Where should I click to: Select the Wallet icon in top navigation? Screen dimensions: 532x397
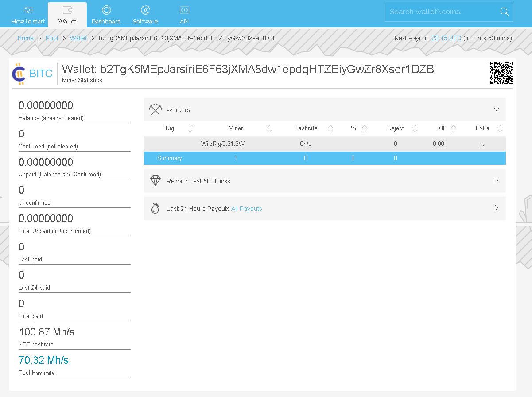click(x=67, y=10)
